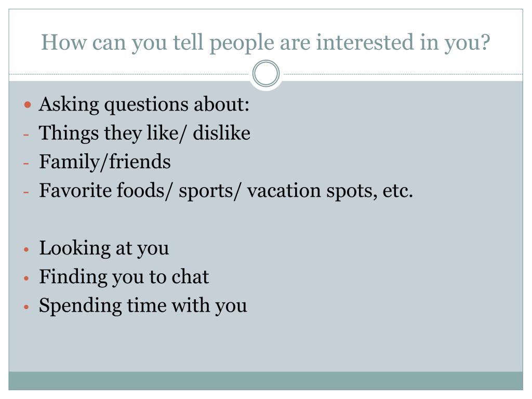Click the bullet dot before 'Looking at you'
Image resolution: width=532 pixels, height=399 pixels.
tap(27, 250)
